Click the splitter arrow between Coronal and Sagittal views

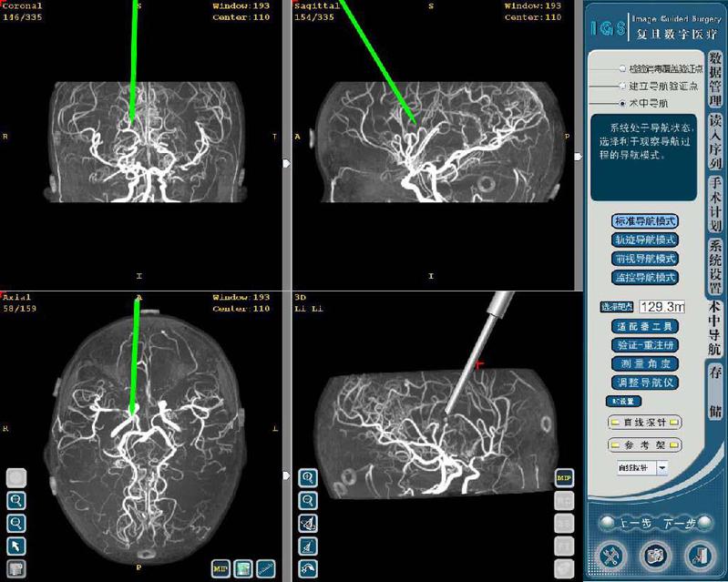pyautogui.click(x=286, y=163)
